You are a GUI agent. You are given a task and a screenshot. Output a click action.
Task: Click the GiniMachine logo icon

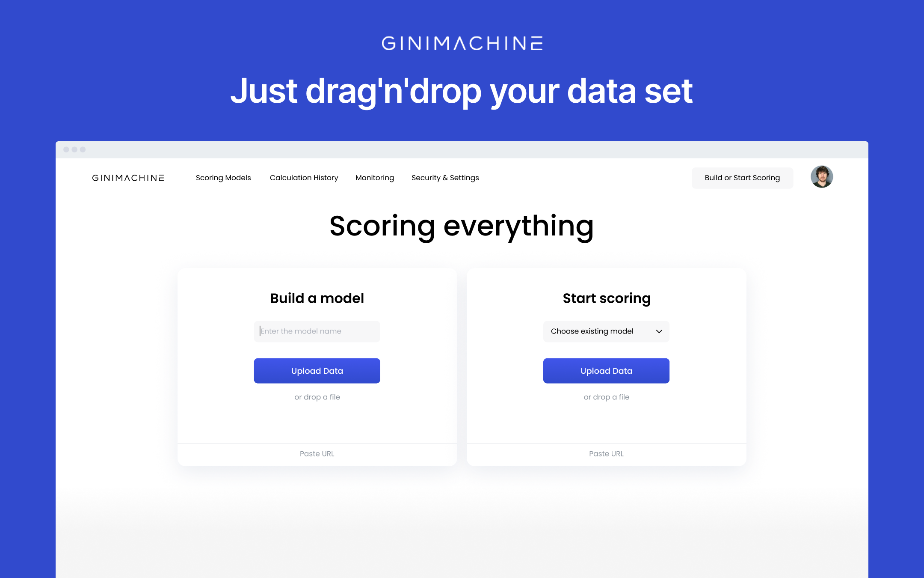pos(128,177)
